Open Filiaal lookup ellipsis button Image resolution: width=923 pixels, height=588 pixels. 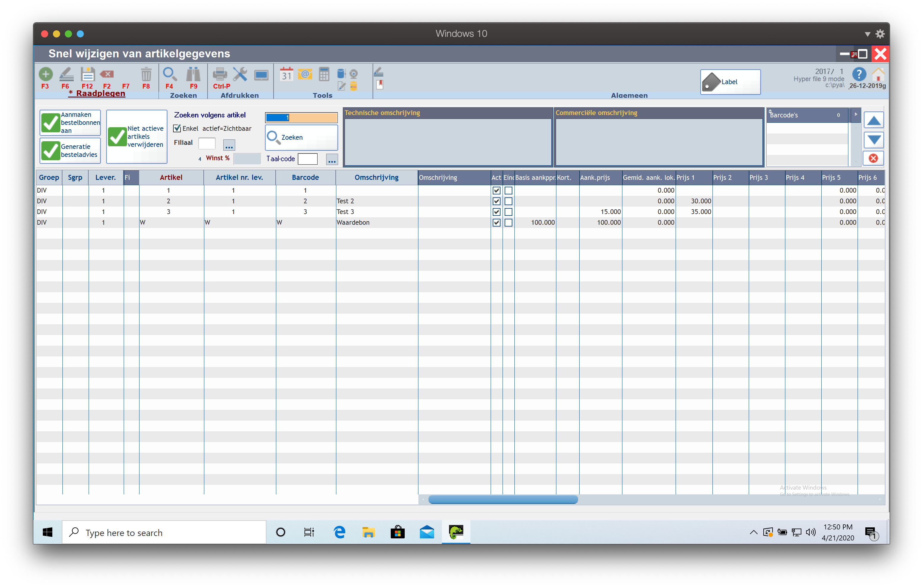229,145
